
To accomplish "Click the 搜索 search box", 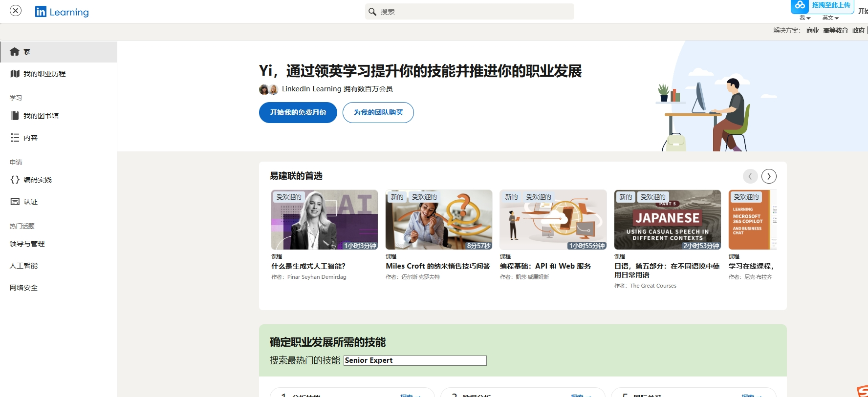I will pos(469,12).
